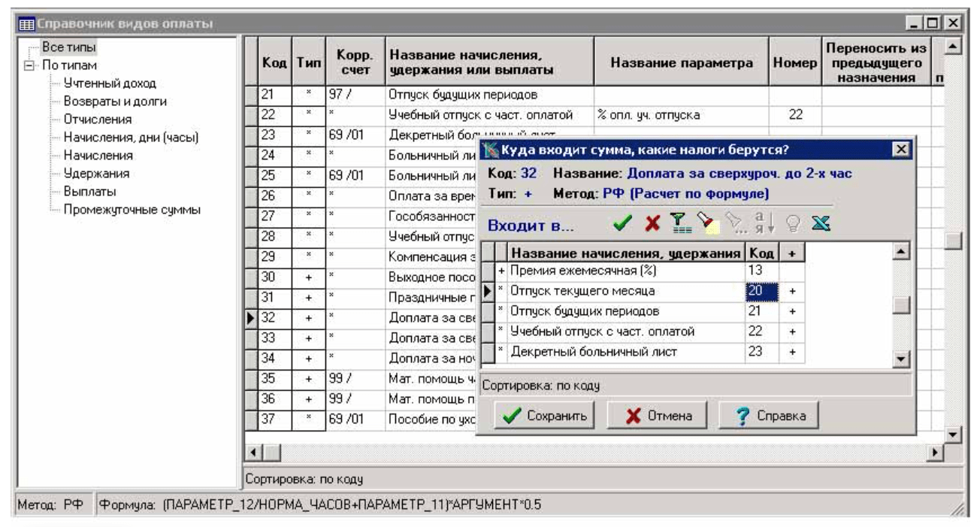Toggle plus mark for Декретный больничный лист
Screen dimensions: 980x527
(x=793, y=351)
